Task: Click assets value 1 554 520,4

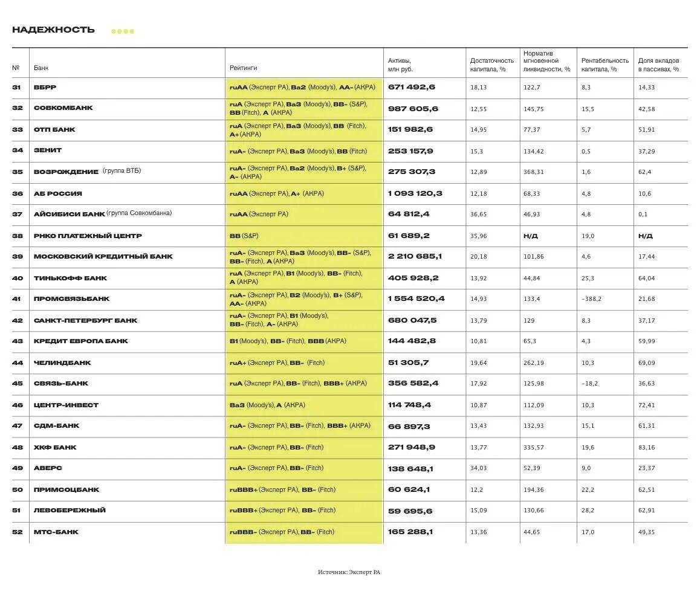Action: [x=416, y=299]
